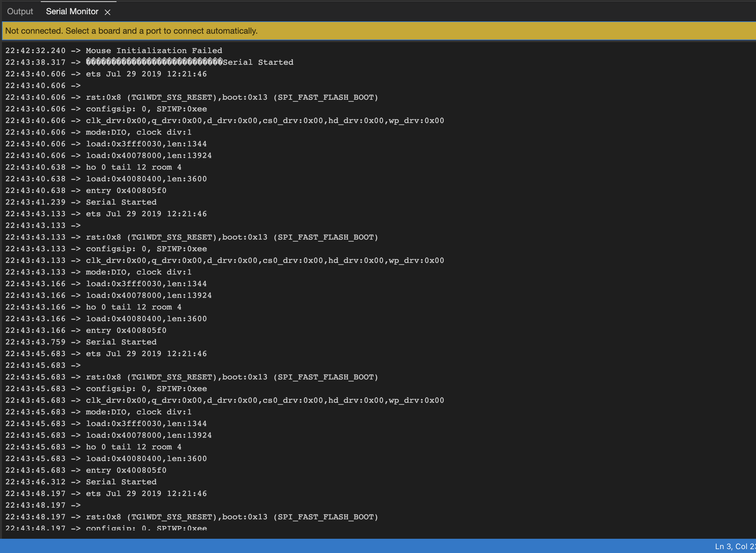
Task: Click the empty 22:43:43.133 log line
Action: (43, 226)
